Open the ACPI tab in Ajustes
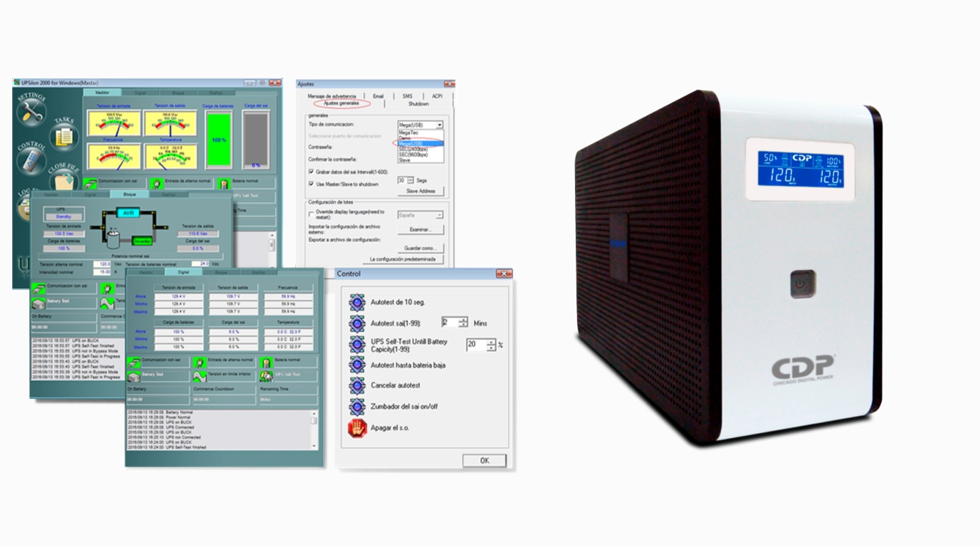980x547 pixels. (437, 96)
